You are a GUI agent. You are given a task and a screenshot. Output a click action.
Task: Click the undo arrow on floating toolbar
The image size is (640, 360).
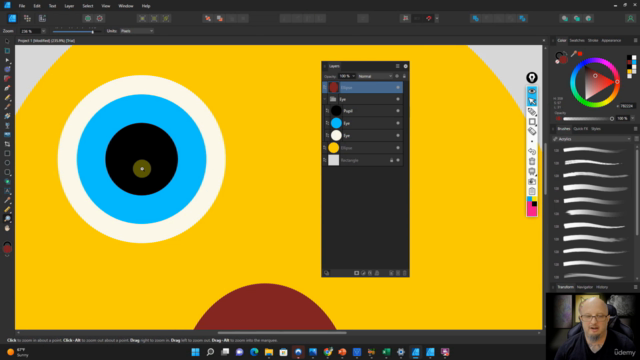(532, 151)
